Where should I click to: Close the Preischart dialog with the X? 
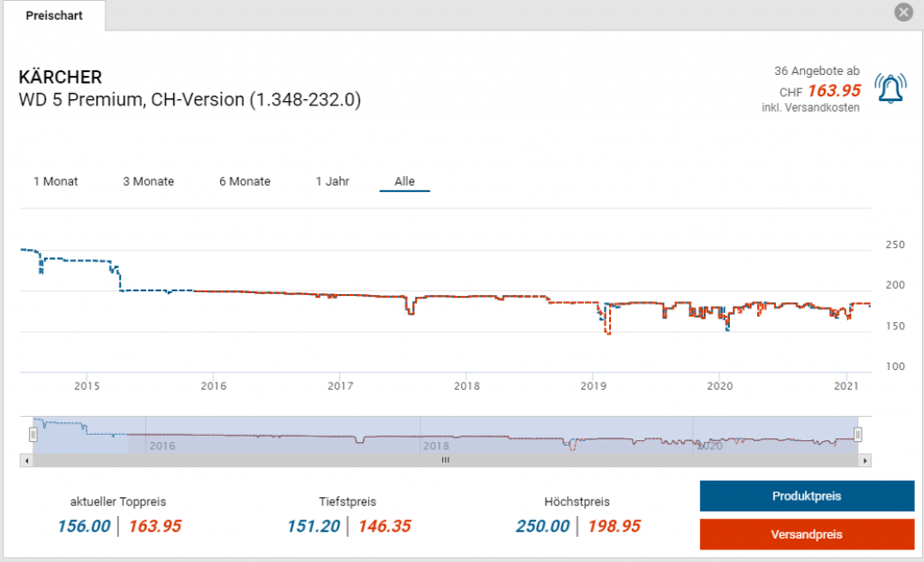(x=902, y=13)
